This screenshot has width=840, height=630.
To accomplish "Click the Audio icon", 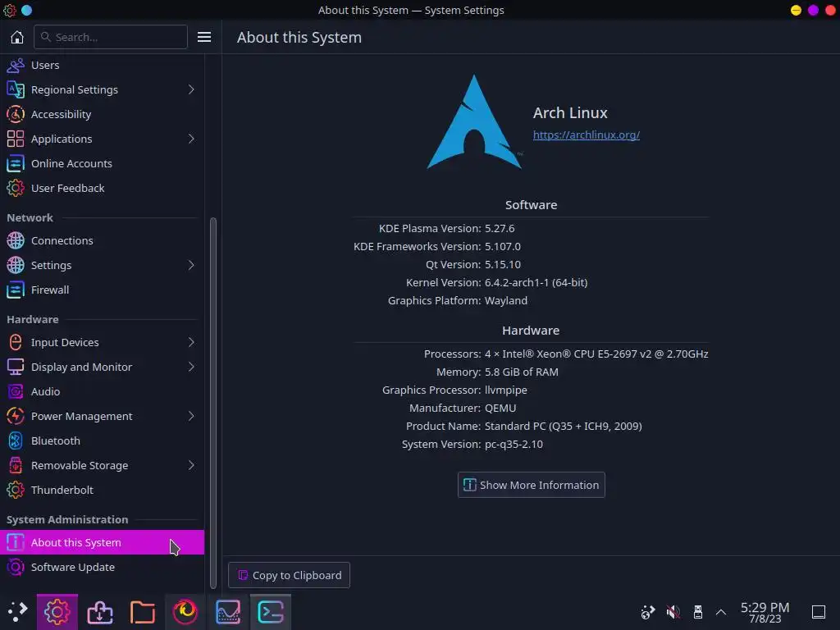I will [16, 391].
